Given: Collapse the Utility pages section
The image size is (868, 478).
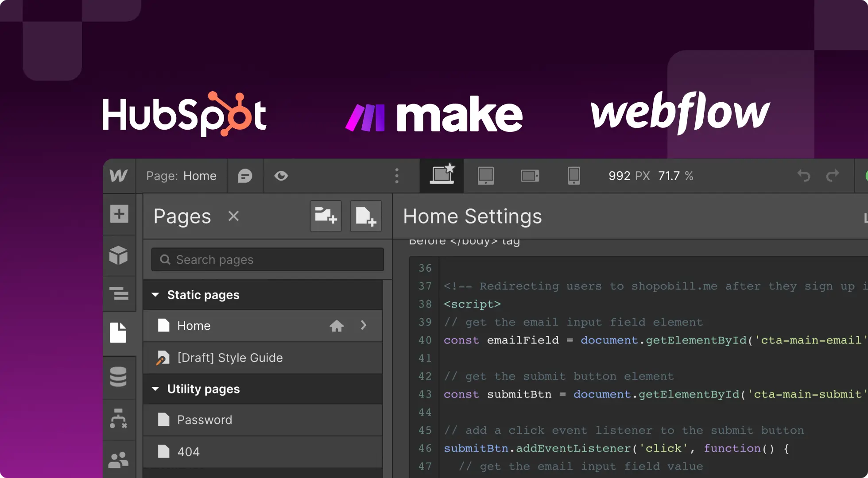Looking at the screenshot, I should [155, 389].
